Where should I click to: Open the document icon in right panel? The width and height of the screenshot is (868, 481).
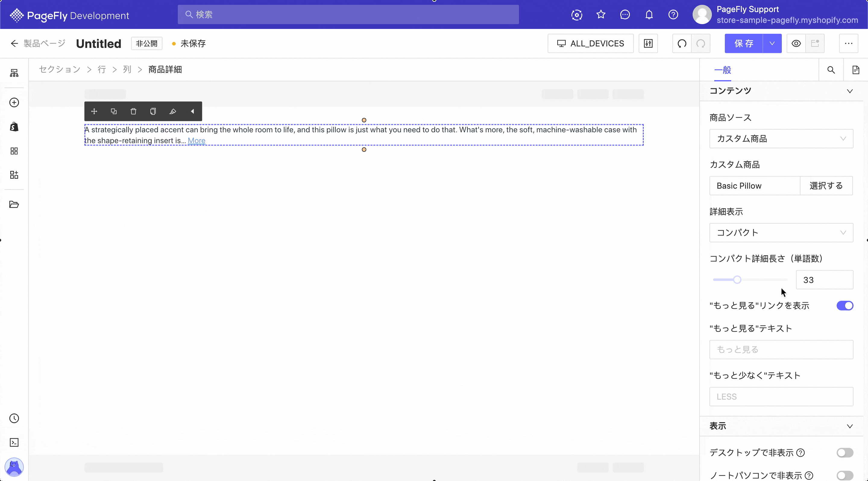[856, 70]
